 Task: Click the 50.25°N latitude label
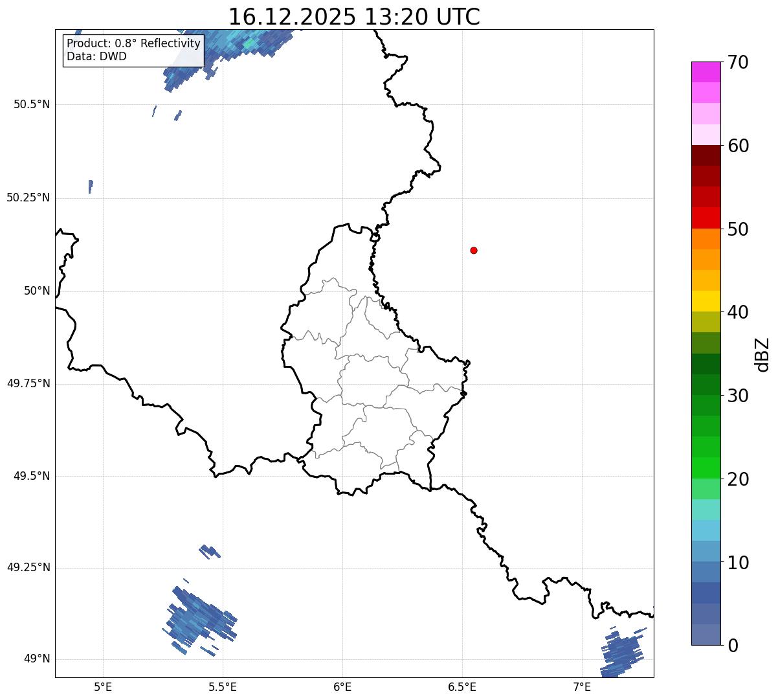tap(28, 198)
